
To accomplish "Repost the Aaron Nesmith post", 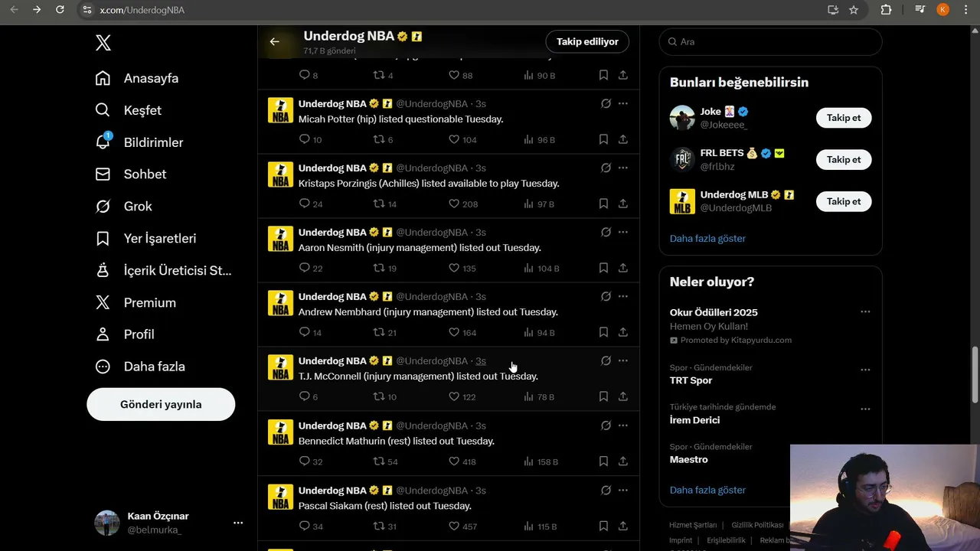I will tap(384, 269).
